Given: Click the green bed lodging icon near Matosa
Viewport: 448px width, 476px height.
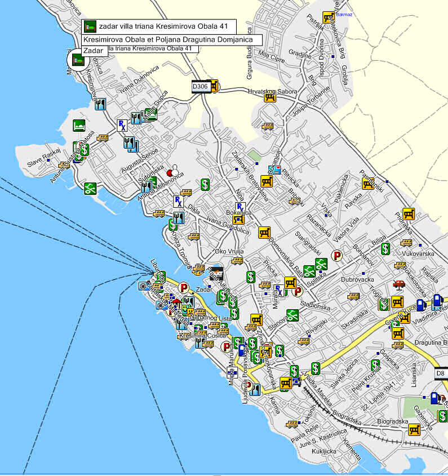Looking at the screenshot, I should pyautogui.click(x=79, y=124).
